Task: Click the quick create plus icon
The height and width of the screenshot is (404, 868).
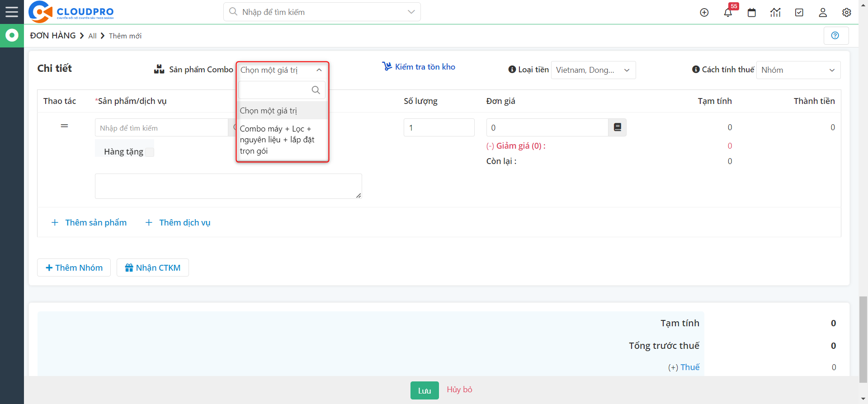Action: click(704, 13)
